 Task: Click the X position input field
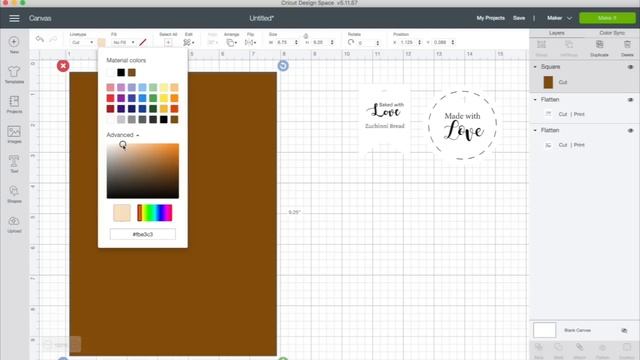[407, 42]
